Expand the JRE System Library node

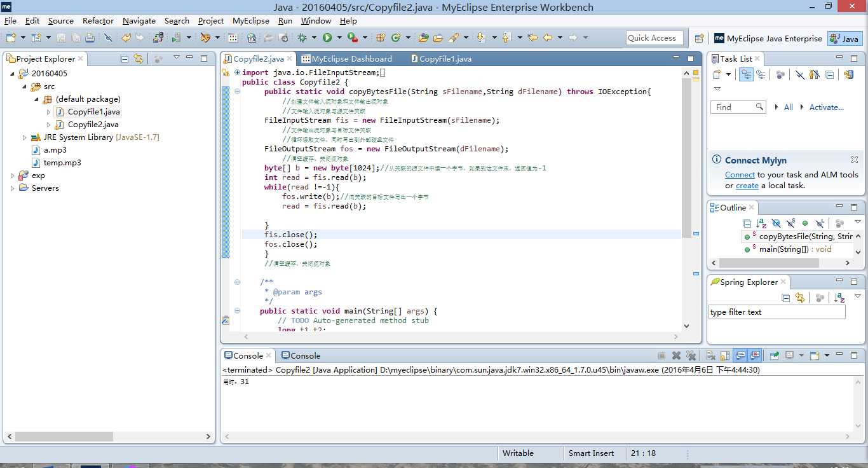24,137
